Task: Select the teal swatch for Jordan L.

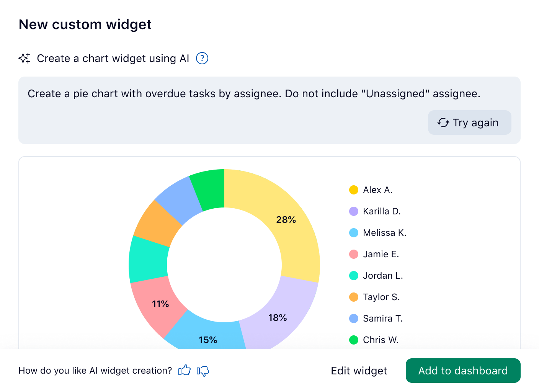Action: tap(353, 275)
